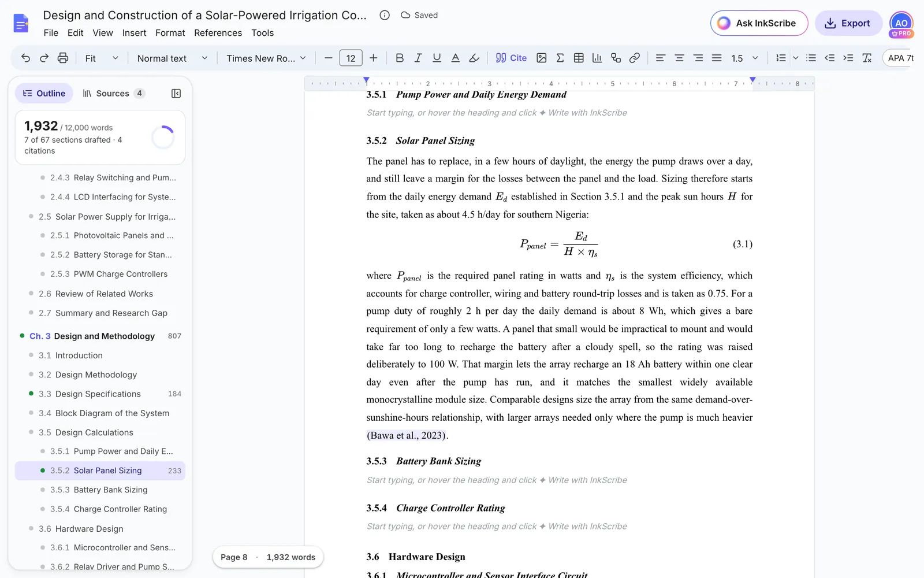Open the File menu
924x578 pixels.
(x=51, y=33)
